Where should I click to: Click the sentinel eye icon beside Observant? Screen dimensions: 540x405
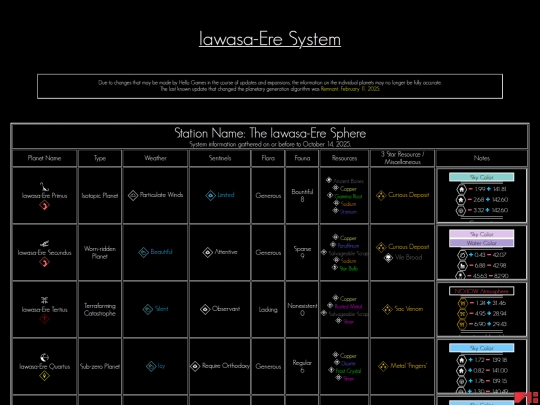tap(205, 309)
